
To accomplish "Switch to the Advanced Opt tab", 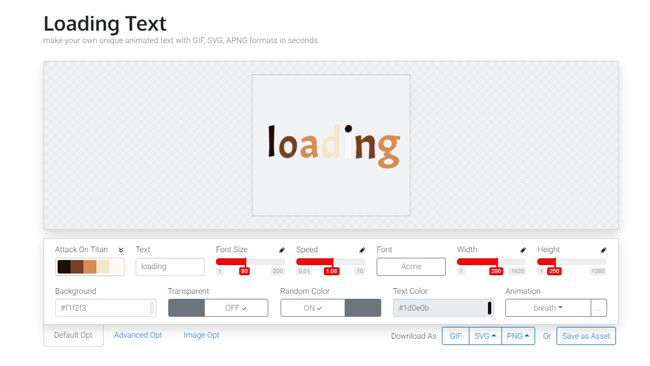I will 138,335.
